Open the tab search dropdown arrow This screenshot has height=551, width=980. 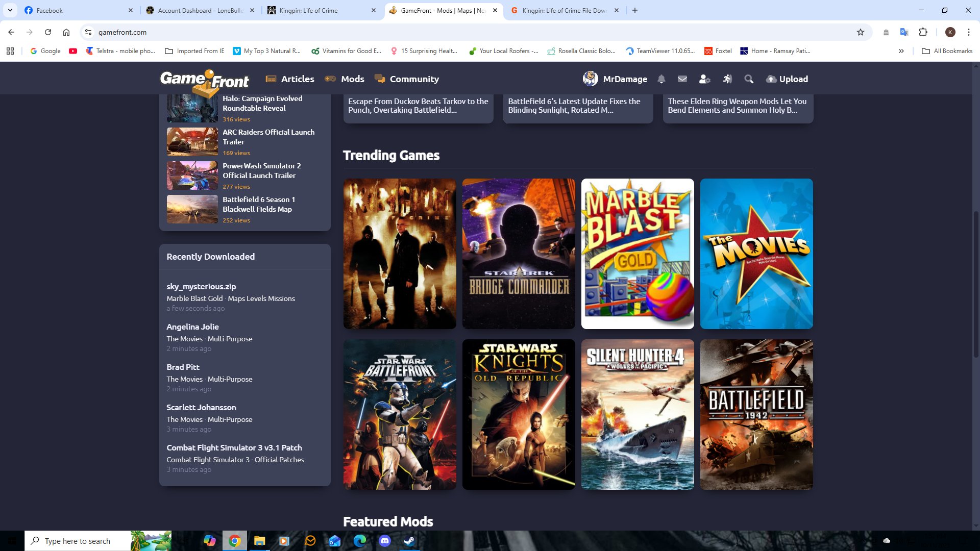tap(10, 10)
